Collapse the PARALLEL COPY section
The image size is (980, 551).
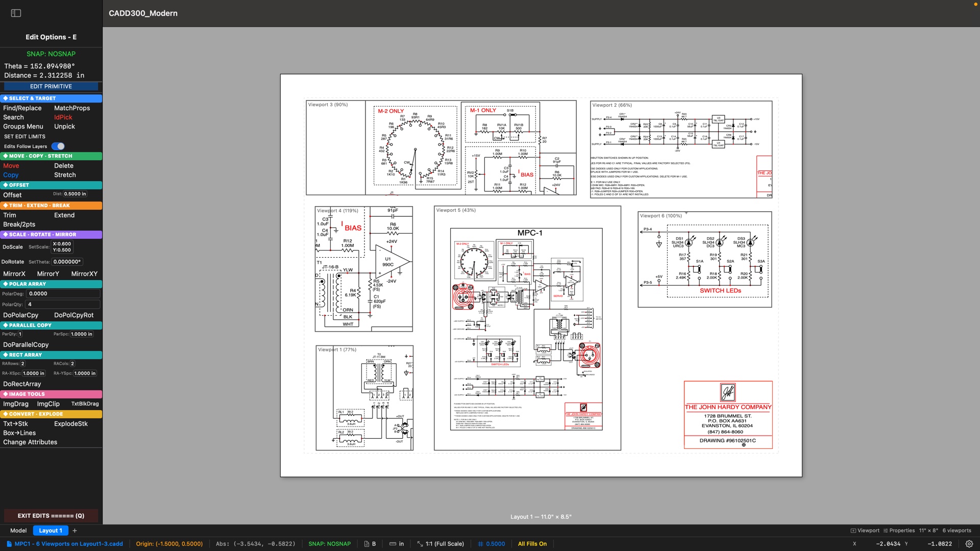pyautogui.click(x=51, y=325)
